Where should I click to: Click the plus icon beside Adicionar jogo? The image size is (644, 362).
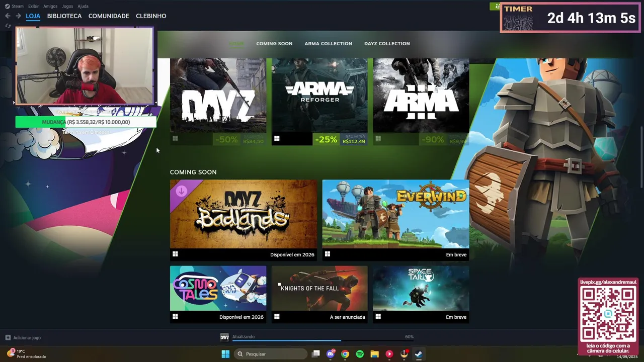point(8,338)
